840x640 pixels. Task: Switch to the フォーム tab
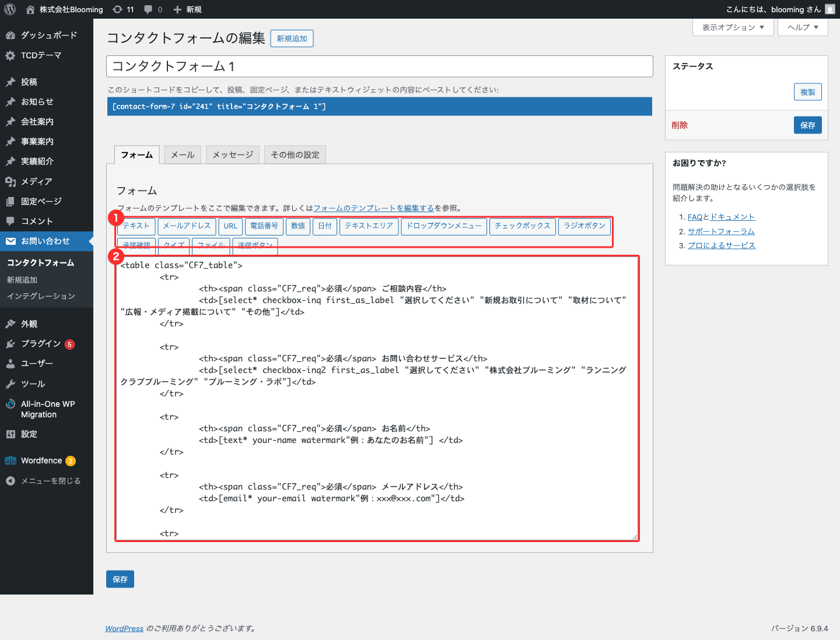pos(136,154)
